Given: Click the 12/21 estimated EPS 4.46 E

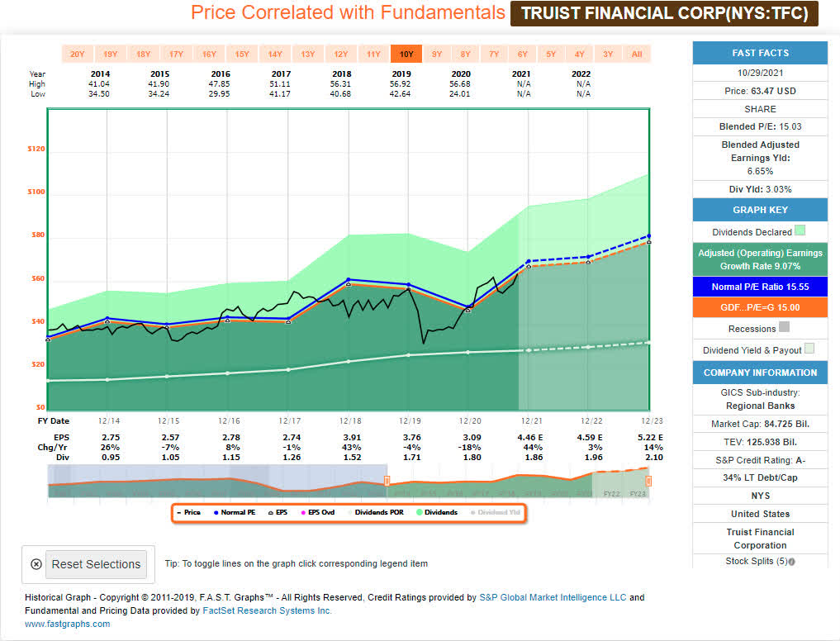Looking at the screenshot, I should tap(529, 438).
